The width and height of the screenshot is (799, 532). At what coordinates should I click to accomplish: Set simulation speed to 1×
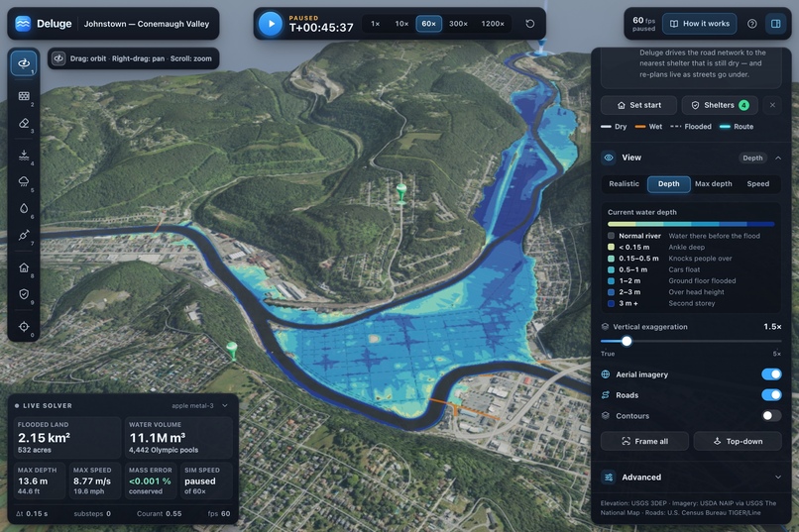(x=376, y=24)
